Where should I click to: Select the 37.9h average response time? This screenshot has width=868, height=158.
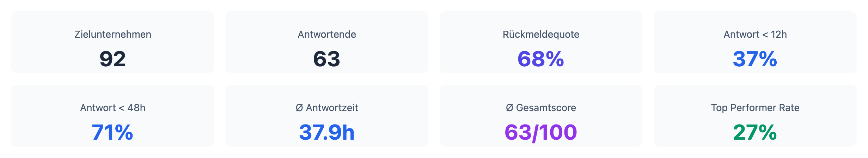[x=327, y=132]
